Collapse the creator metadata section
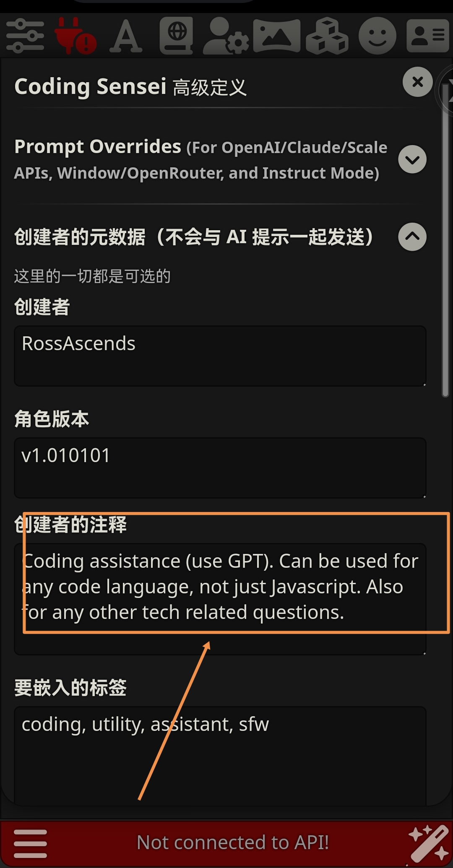453x868 pixels. click(412, 237)
